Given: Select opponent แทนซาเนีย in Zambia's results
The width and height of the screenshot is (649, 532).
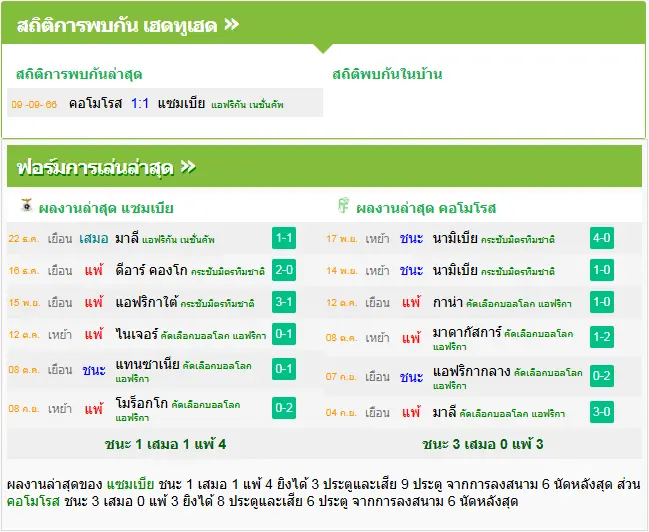Looking at the screenshot, I should click(147, 364).
